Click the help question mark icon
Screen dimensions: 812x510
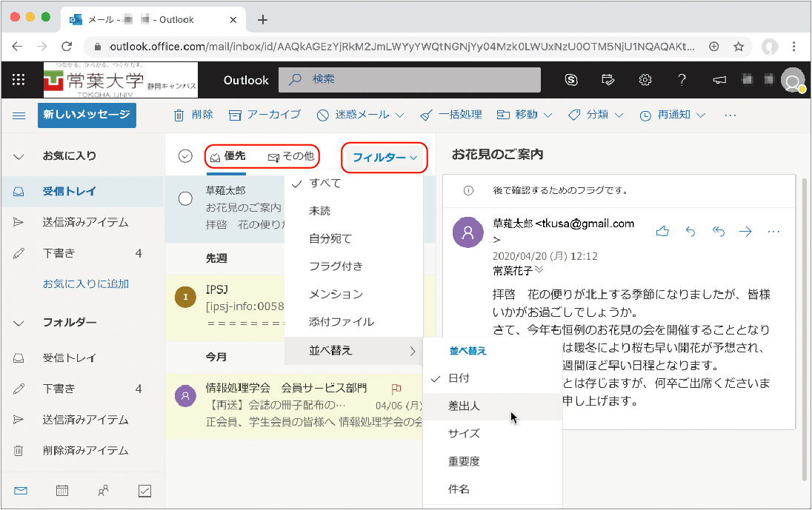pos(682,80)
